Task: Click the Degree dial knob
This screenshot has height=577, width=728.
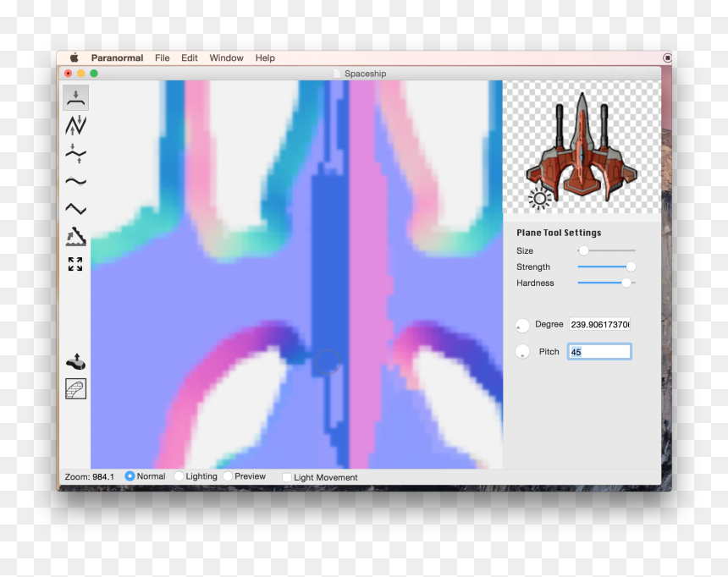Action: [x=522, y=326]
